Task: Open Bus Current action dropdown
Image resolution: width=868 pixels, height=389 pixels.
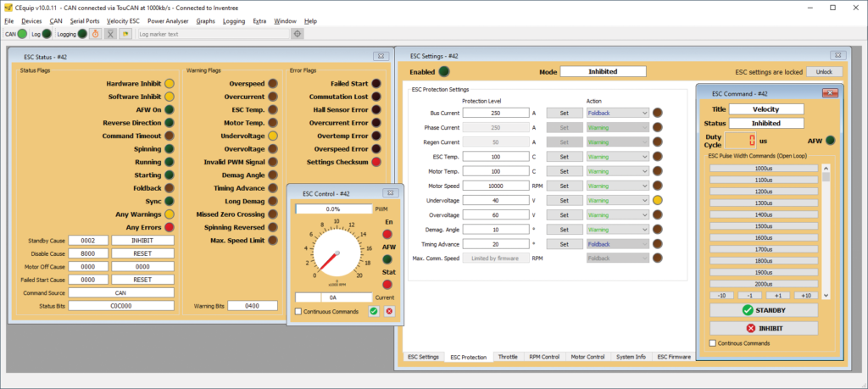Action: (617, 113)
